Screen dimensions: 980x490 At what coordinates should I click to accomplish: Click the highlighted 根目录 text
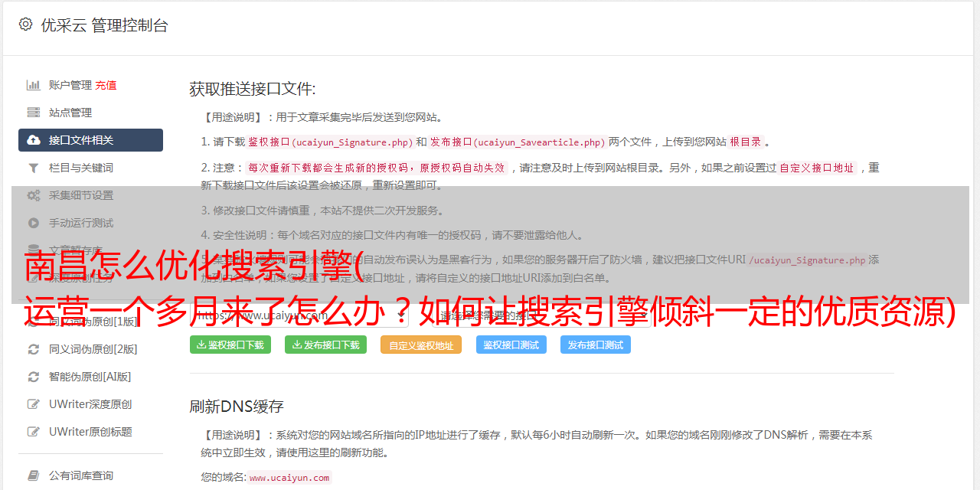point(746,142)
